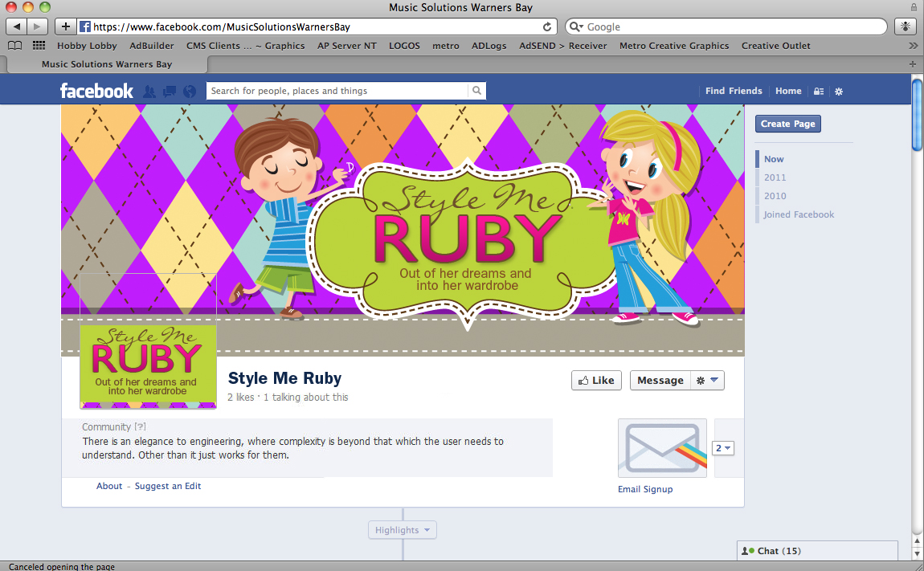
Task: Click the scrollbar down arrow
Action: pyautogui.click(x=917, y=554)
